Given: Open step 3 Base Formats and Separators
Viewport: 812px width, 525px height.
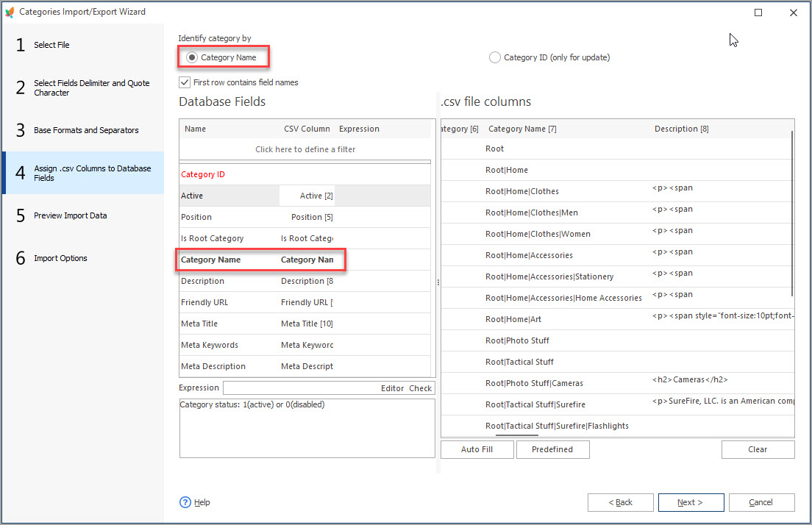Looking at the screenshot, I should click(x=83, y=130).
